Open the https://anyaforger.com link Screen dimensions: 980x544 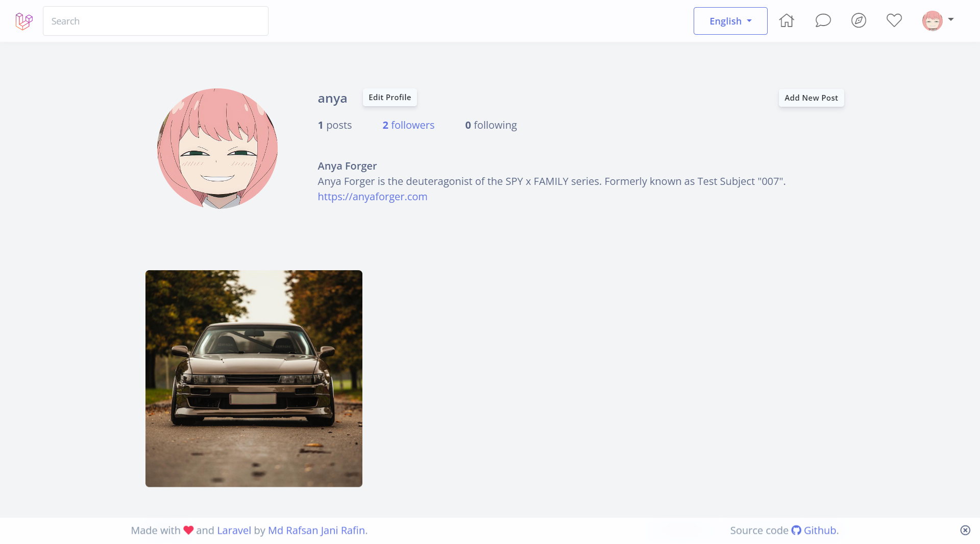click(373, 197)
